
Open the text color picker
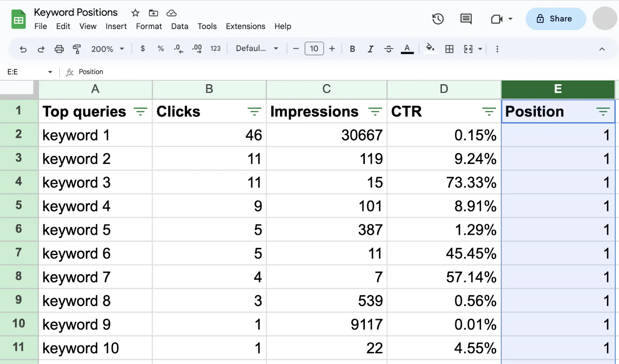407,49
